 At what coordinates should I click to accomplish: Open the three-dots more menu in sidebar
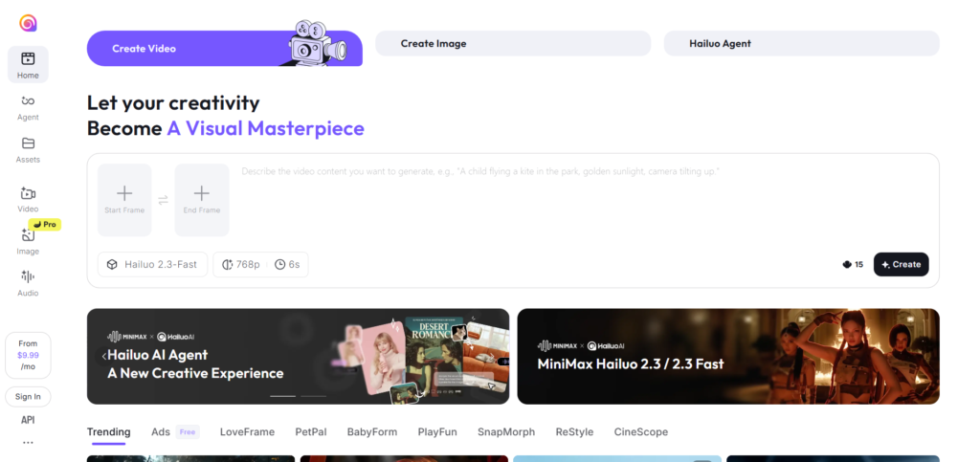click(x=28, y=443)
